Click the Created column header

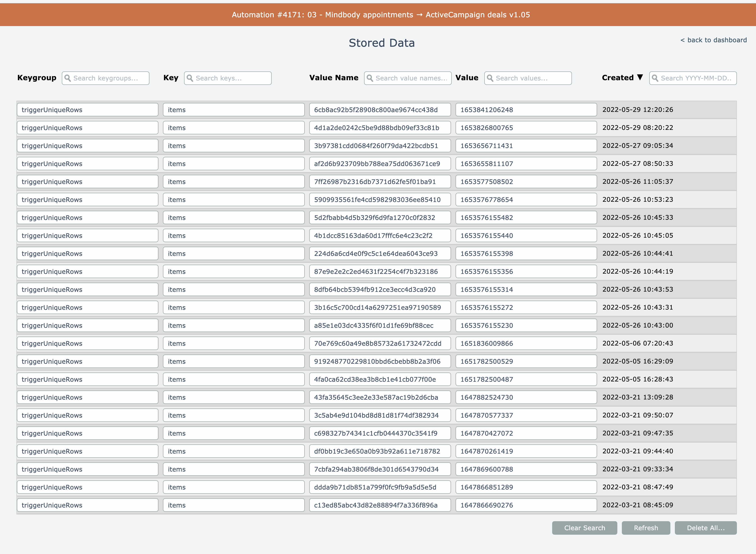[618, 78]
